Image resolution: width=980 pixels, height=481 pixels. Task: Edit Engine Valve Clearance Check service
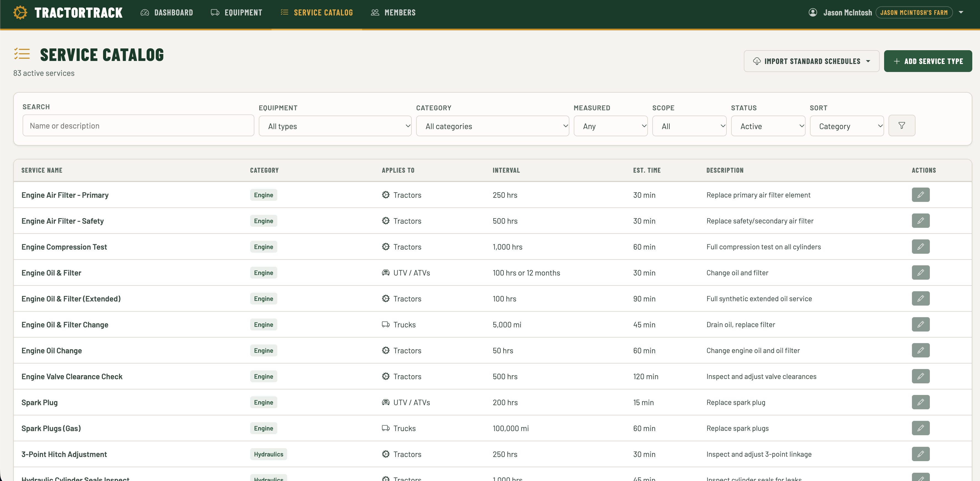pyautogui.click(x=920, y=376)
